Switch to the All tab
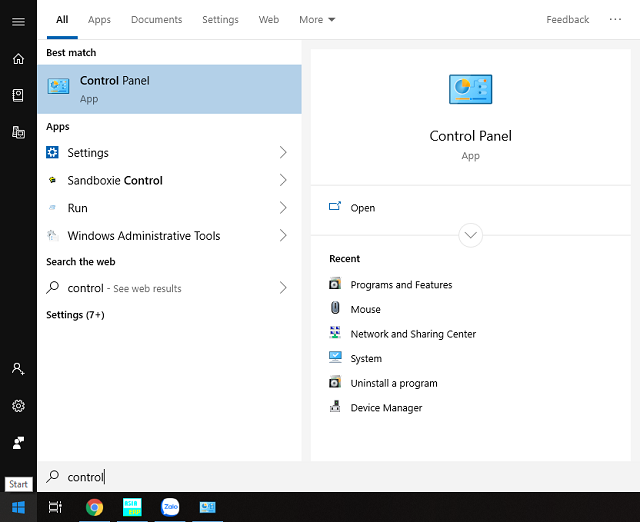This screenshot has width=640, height=522. [x=62, y=20]
